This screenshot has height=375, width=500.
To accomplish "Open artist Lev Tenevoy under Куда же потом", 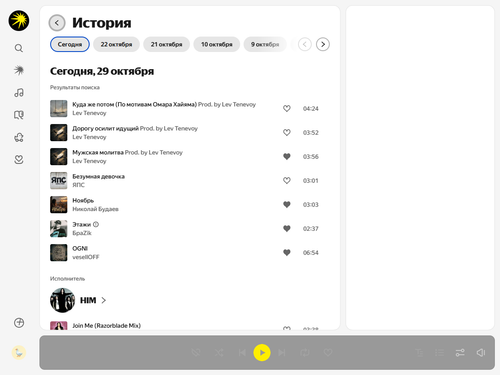I will (x=89, y=113).
